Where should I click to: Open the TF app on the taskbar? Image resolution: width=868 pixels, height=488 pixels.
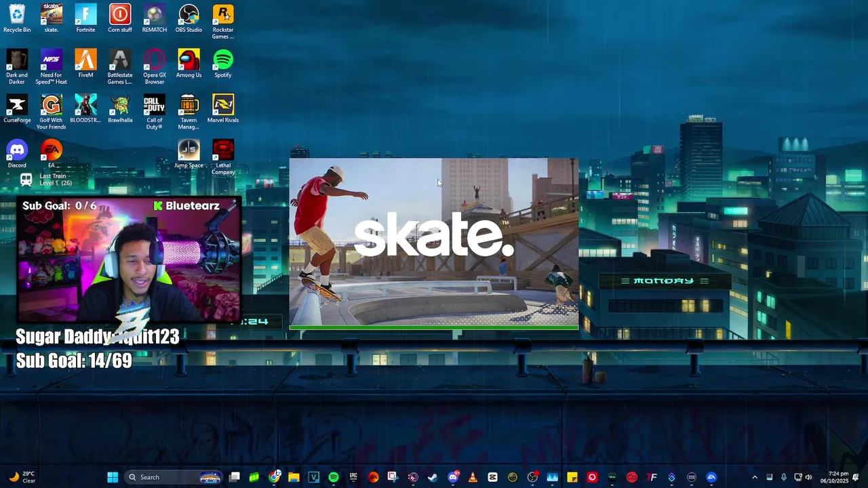tap(652, 477)
